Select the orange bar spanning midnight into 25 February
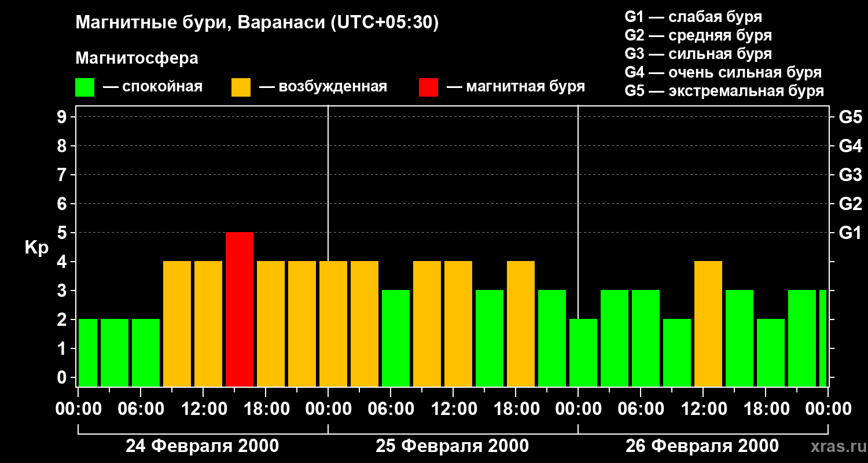 [x=333, y=324]
